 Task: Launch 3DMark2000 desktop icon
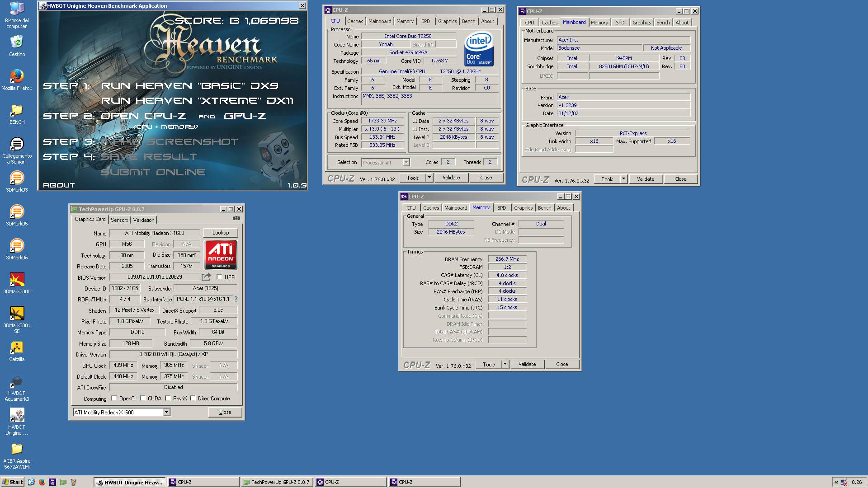(17, 283)
